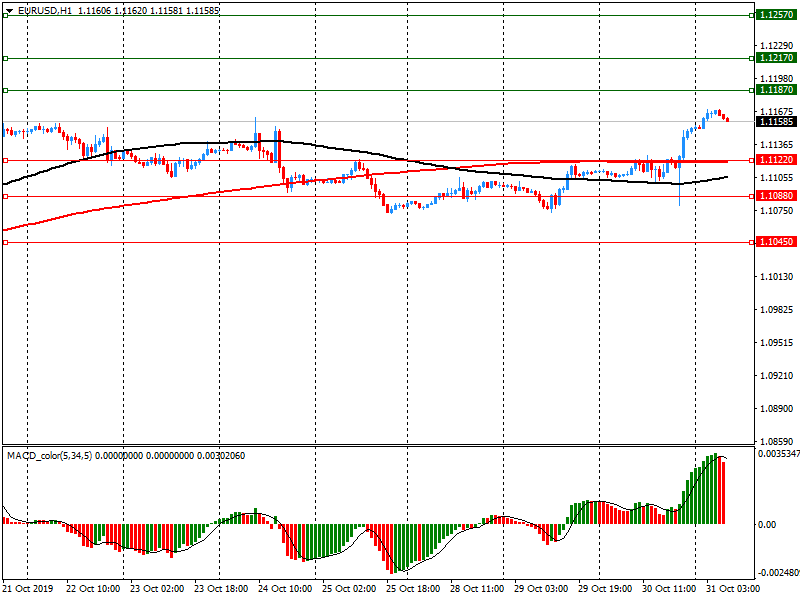Viewport: 800px width, 600px height.
Task: Select the red 1.10450 price label
Action: pyautogui.click(x=776, y=242)
